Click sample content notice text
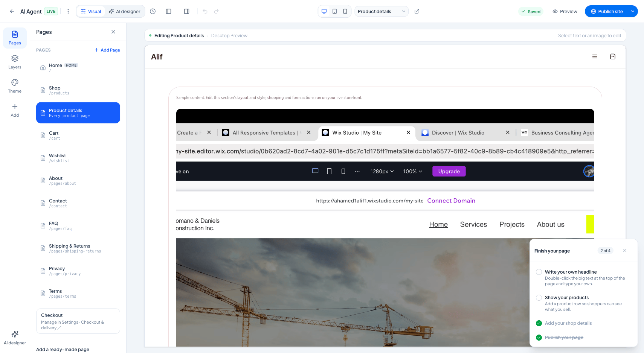Image resolution: width=644 pixels, height=353 pixels. (x=269, y=97)
